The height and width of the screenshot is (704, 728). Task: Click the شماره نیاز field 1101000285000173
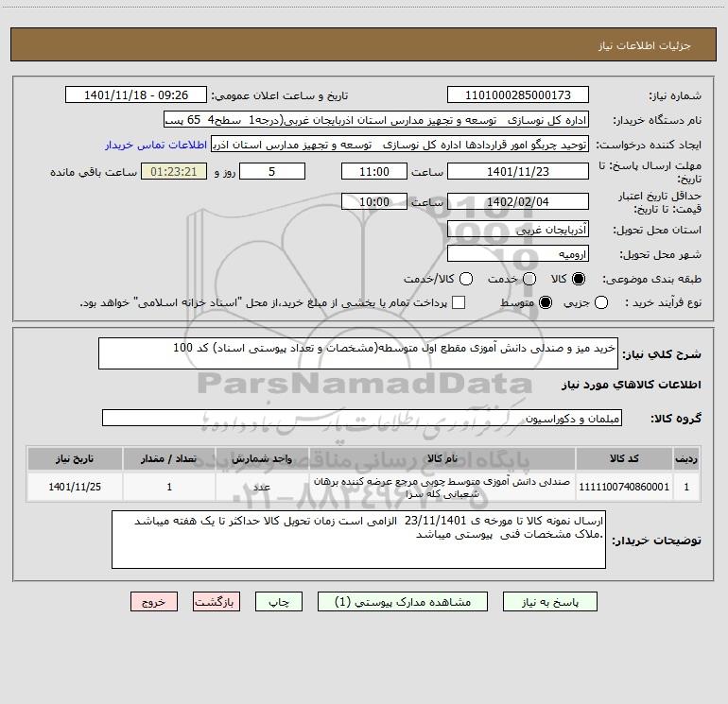pos(518,95)
